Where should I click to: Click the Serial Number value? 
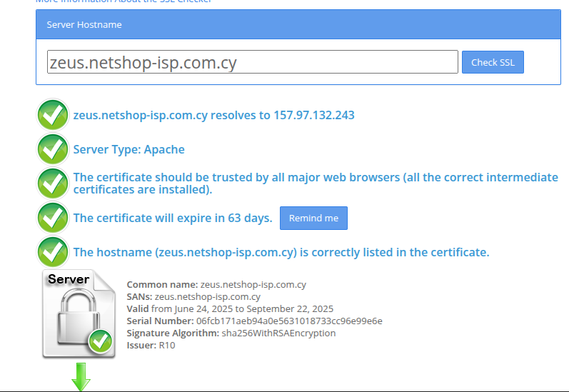coord(289,321)
